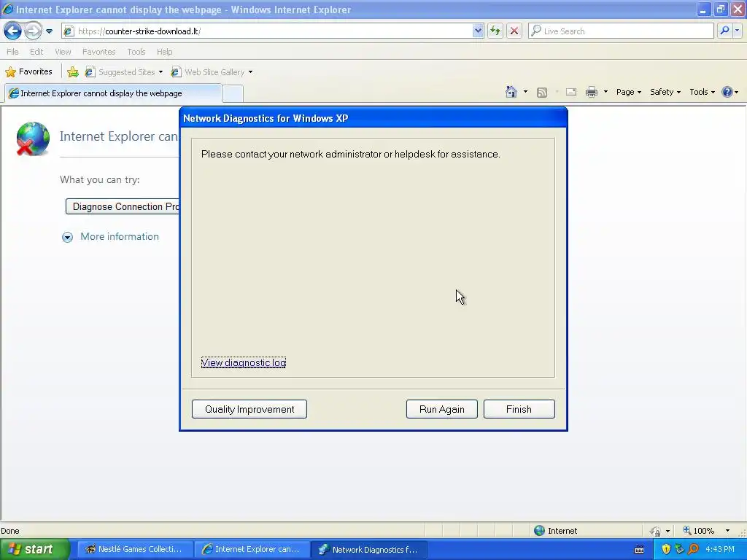Select the Internet Explorer cannot display tab
The width and height of the screenshot is (747, 560).
[113, 93]
